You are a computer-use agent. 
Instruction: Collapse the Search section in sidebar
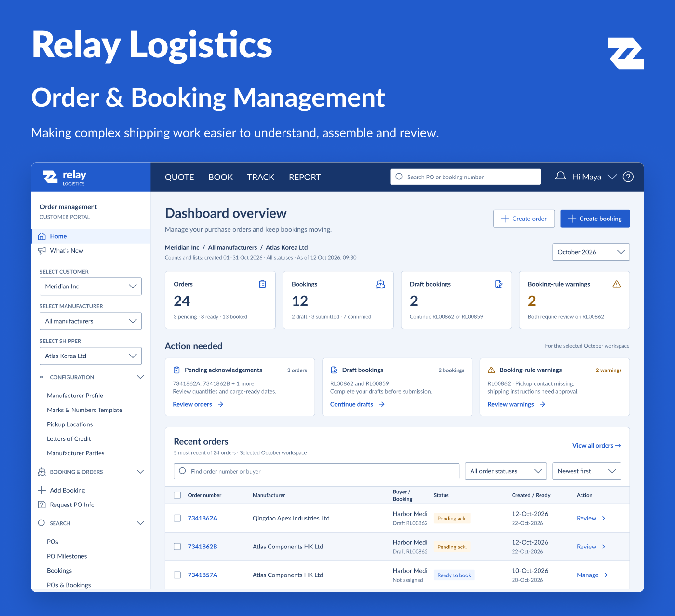[140, 523]
